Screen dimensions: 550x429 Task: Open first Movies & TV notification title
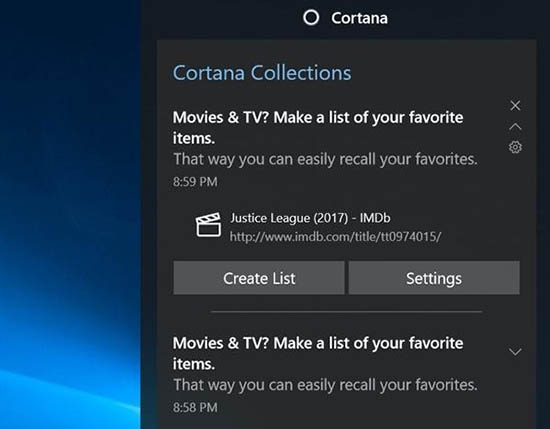(x=318, y=128)
